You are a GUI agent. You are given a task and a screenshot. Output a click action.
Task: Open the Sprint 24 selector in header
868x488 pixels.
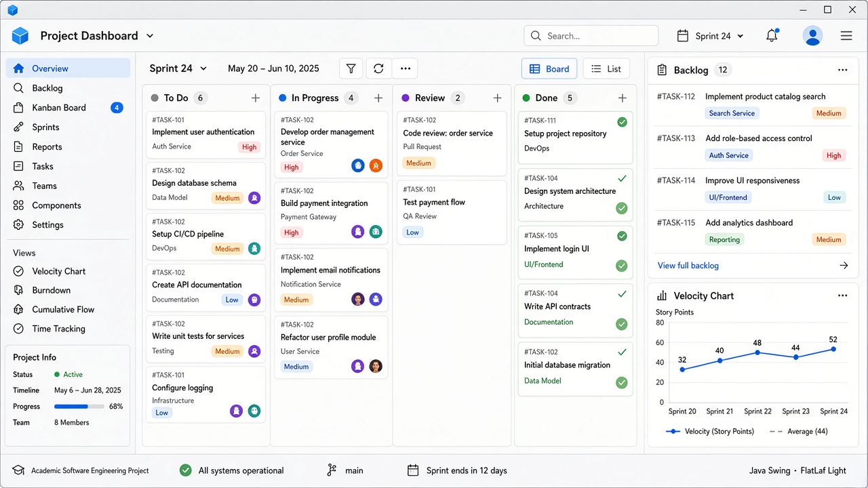711,36
